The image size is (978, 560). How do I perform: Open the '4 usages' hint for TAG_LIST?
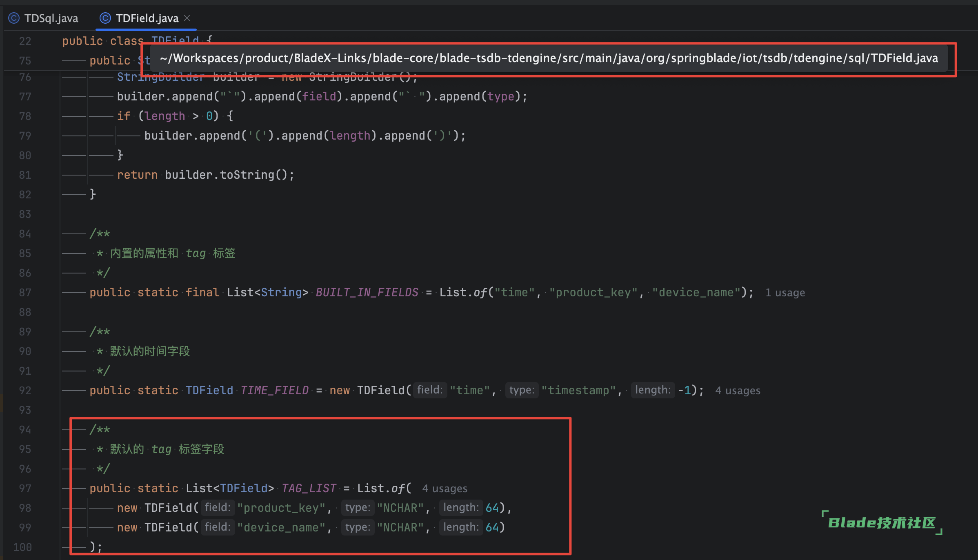click(445, 489)
